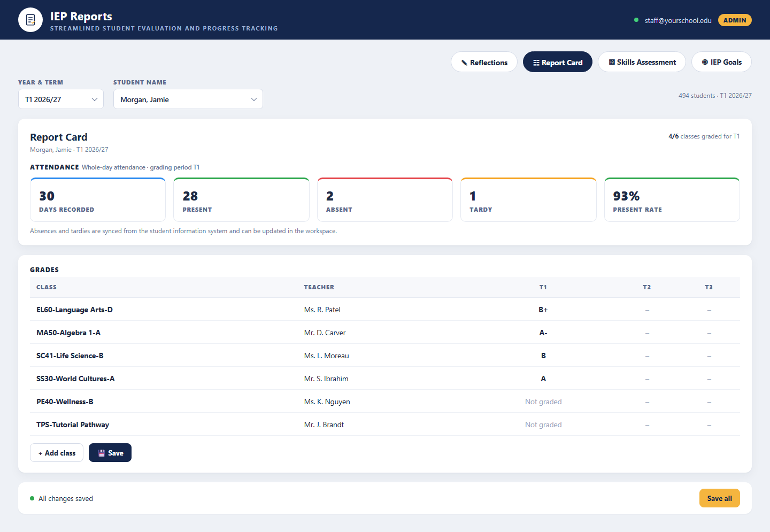770x532 pixels.
Task: Click the grid icon on Skills Assessment
Action: pyautogui.click(x=612, y=62)
